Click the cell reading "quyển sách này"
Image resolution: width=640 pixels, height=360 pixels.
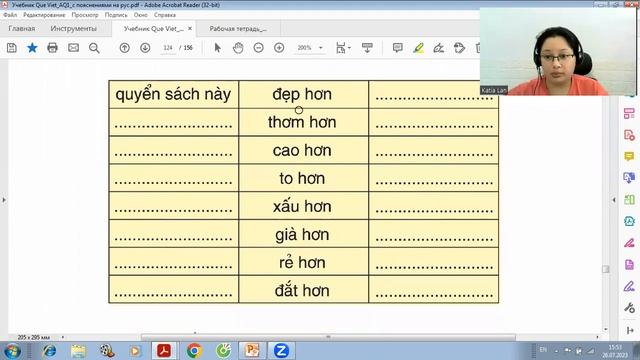[x=173, y=94]
